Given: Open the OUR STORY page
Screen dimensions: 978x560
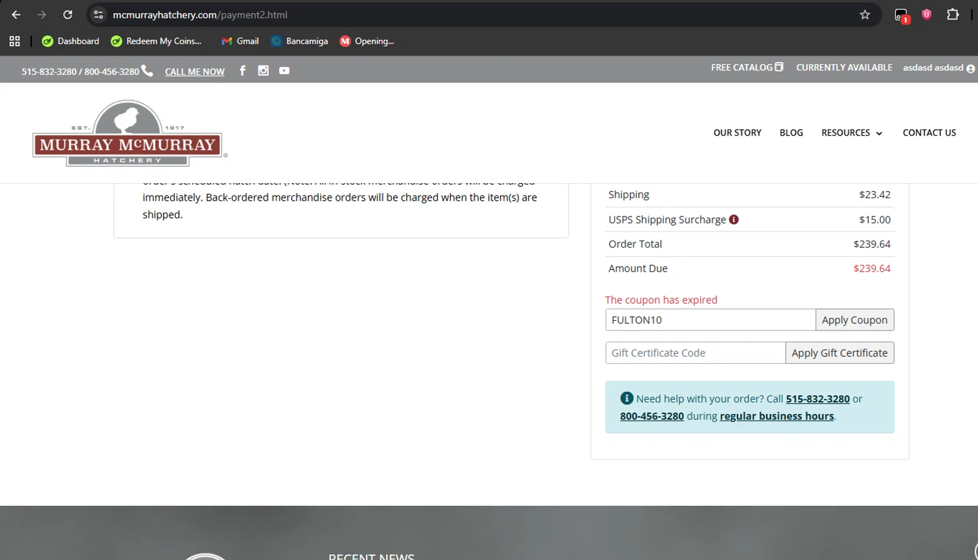Looking at the screenshot, I should (737, 132).
